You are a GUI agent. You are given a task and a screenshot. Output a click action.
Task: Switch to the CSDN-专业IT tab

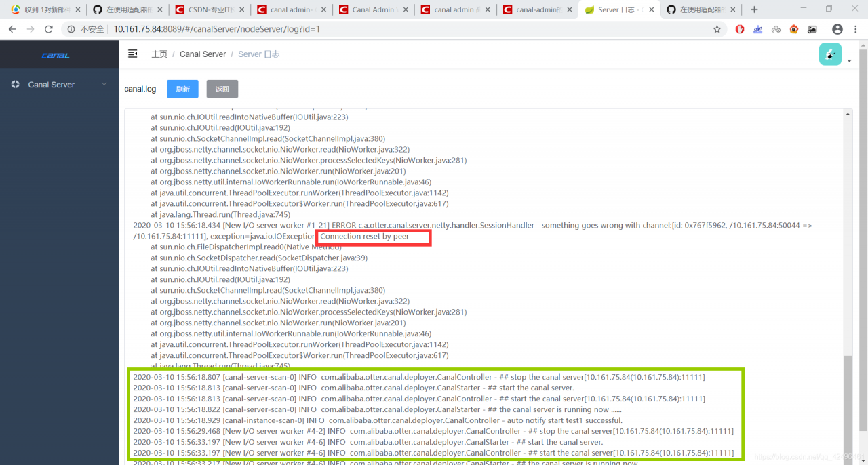(211, 10)
